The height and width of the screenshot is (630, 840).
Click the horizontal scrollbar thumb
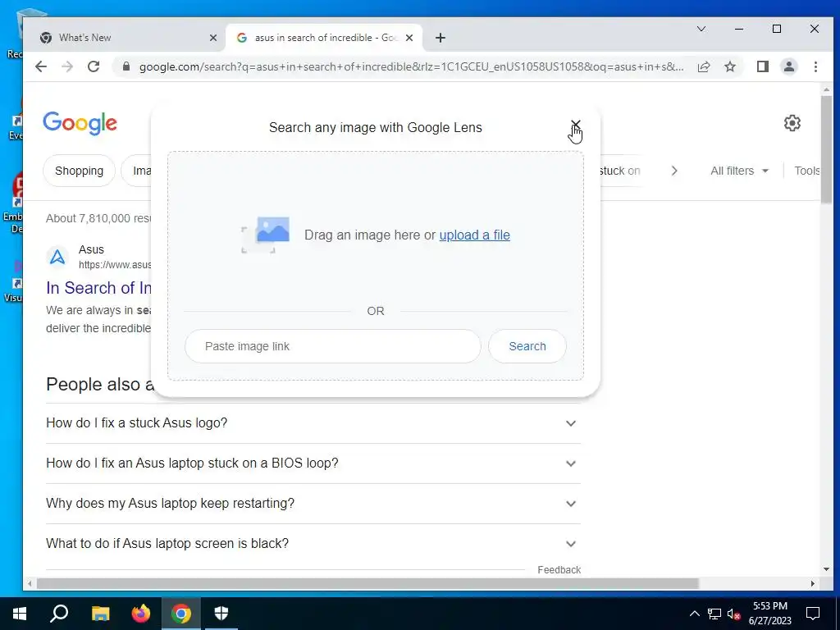pyautogui.click(x=368, y=583)
